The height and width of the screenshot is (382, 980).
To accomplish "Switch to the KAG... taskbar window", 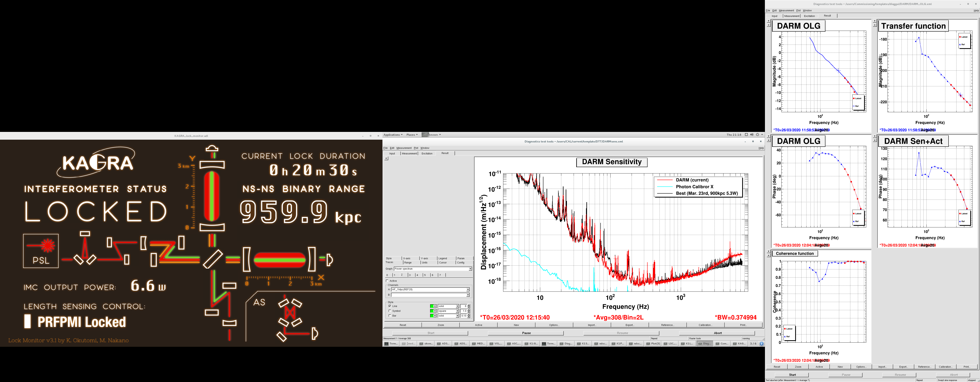I will pos(740,344).
